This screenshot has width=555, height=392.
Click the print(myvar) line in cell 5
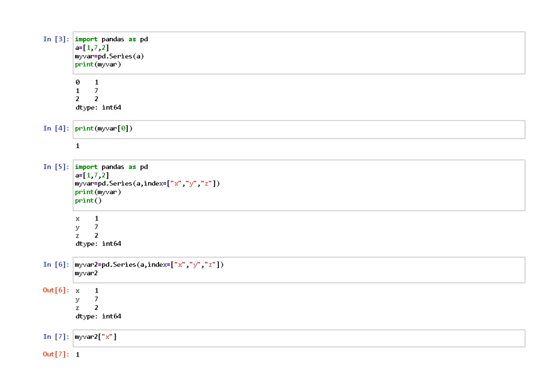click(98, 192)
